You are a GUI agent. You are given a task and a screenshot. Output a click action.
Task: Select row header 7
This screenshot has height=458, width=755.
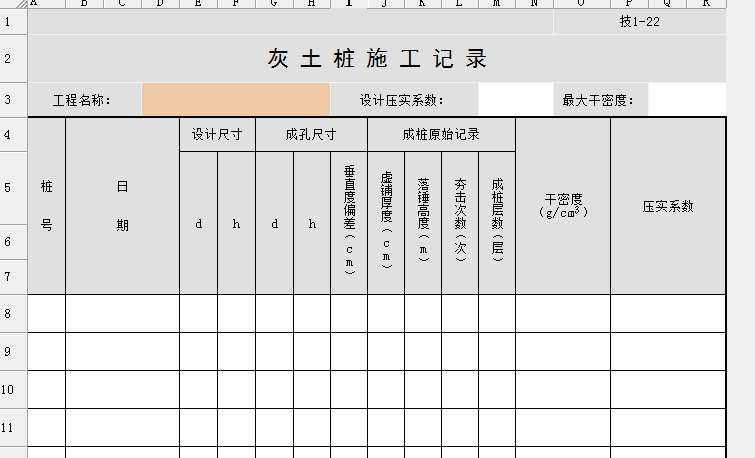pos(13,277)
